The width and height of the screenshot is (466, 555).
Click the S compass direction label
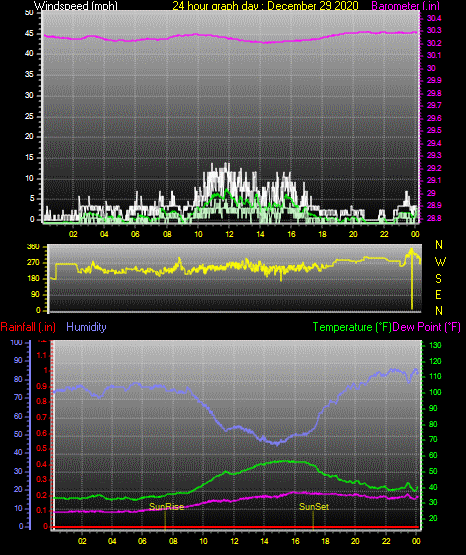click(x=438, y=279)
